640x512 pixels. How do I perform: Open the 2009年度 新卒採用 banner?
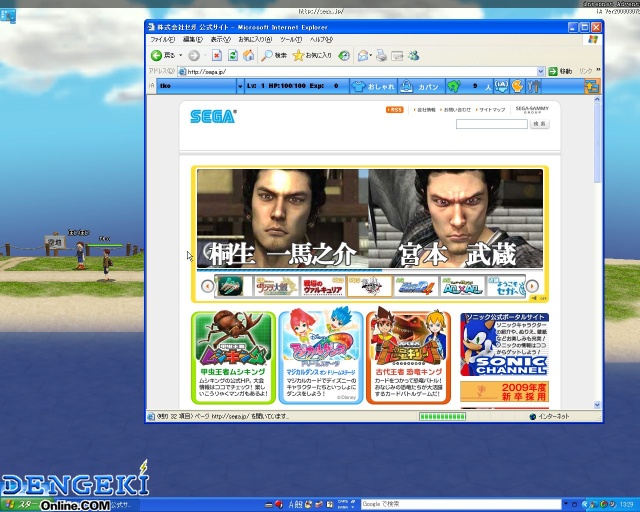point(504,392)
